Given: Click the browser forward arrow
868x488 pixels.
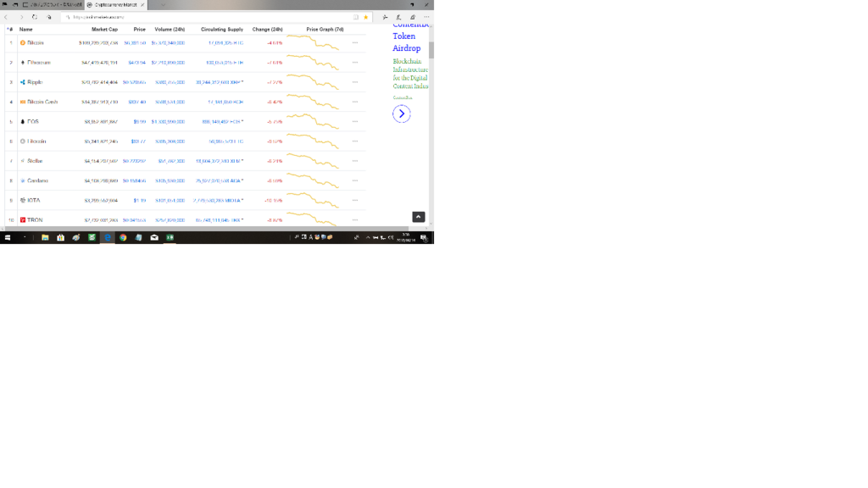Looking at the screenshot, I should pos(21,17).
